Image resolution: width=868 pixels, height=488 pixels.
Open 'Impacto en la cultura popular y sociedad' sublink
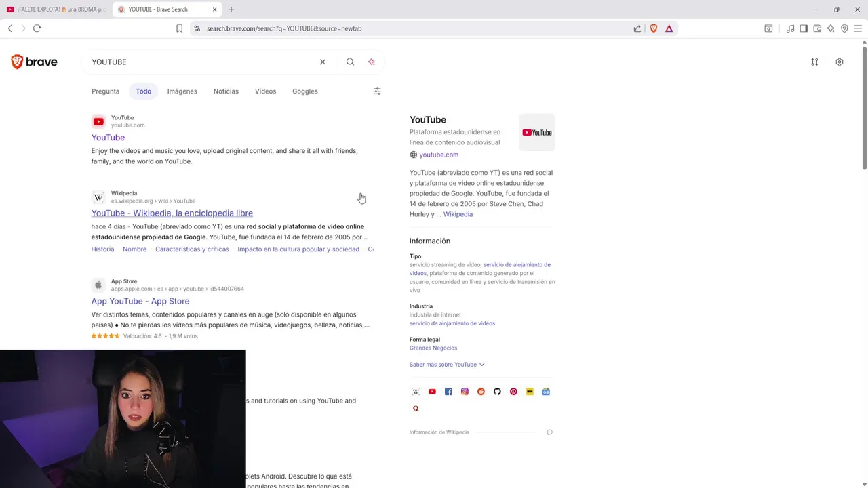pos(298,249)
